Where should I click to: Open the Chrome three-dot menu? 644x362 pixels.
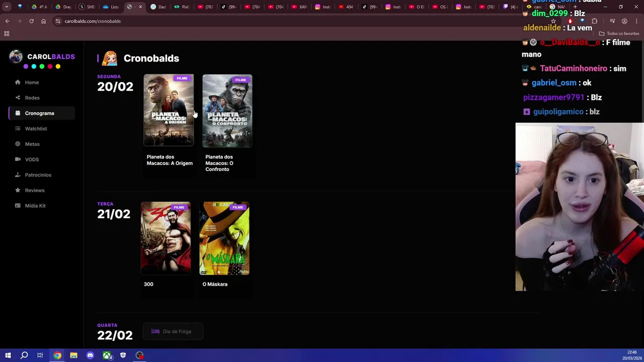(x=636, y=21)
